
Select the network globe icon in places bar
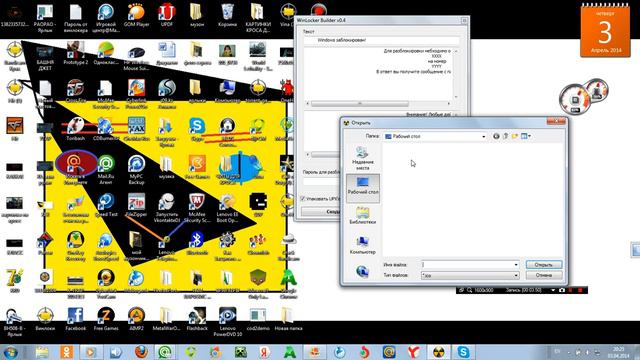pyautogui.click(x=362, y=271)
